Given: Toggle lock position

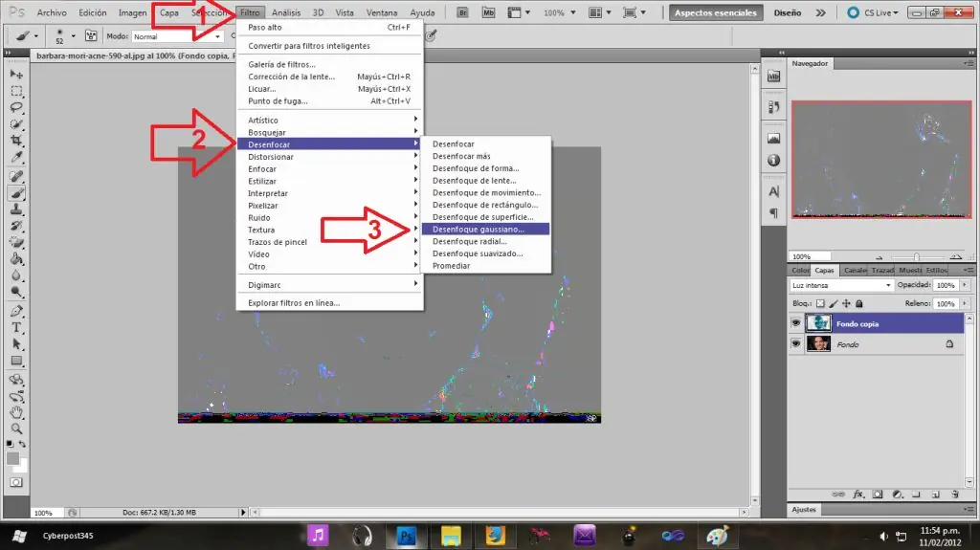Looking at the screenshot, I should point(846,304).
